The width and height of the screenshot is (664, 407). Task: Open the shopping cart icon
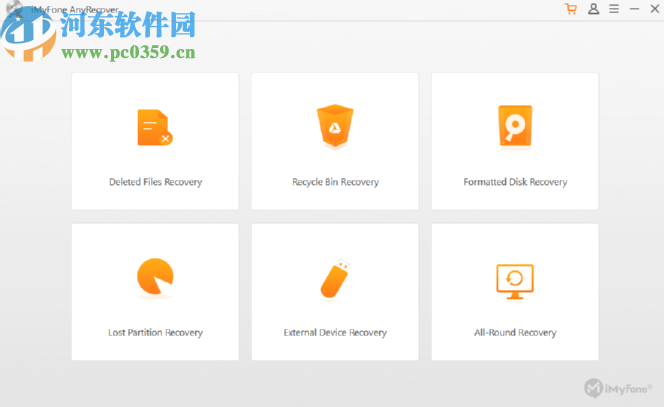click(x=571, y=9)
